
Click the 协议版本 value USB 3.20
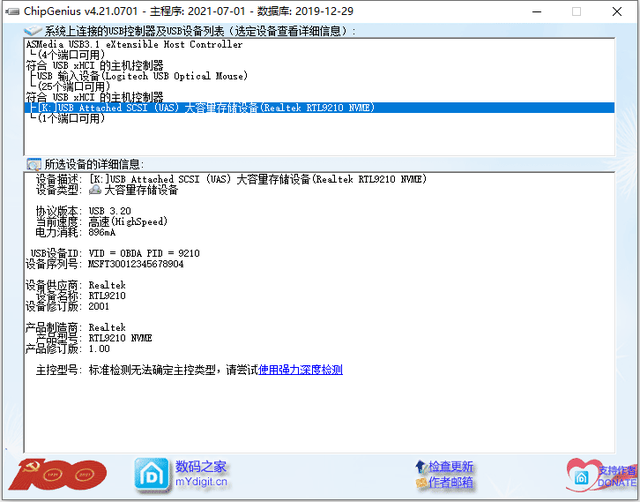tap(110, 211)
